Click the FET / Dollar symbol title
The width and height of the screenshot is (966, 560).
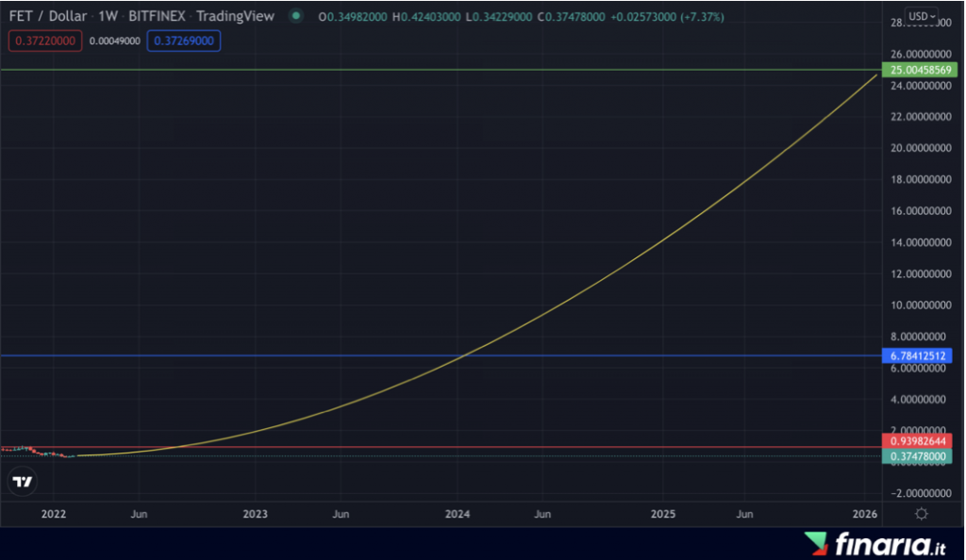click(45, 17)
